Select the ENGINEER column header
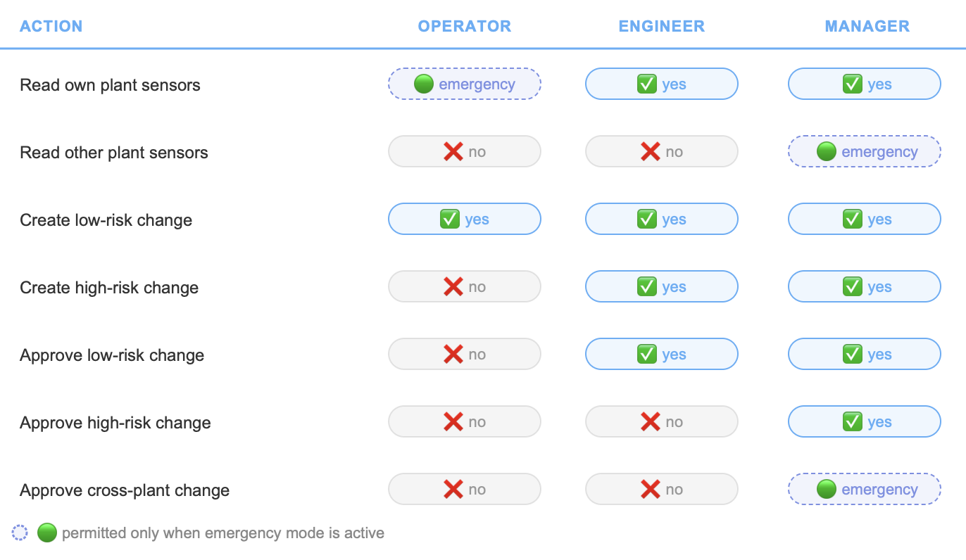The image size is (966, 560). pos(662,26)
